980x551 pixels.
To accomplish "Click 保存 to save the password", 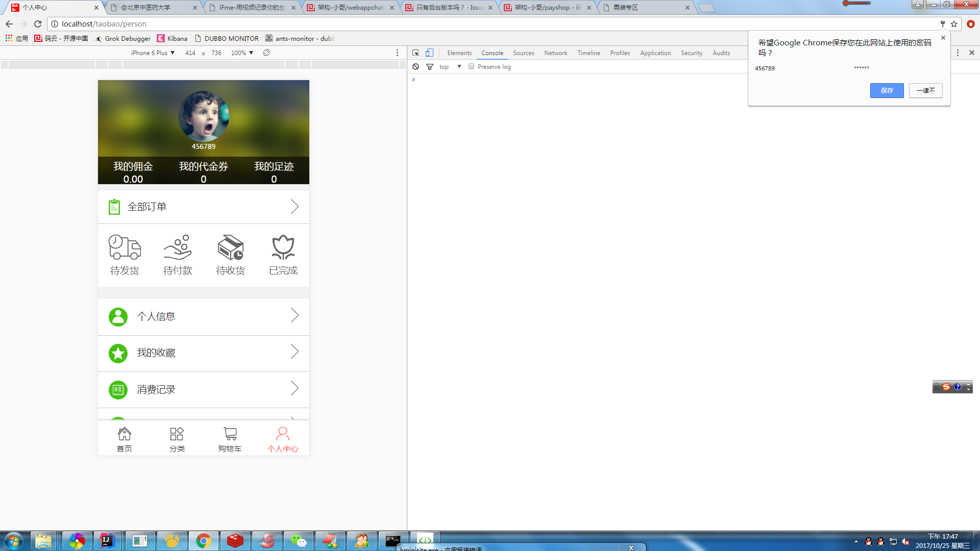I will pyautogui.click(x=887, y=90).
